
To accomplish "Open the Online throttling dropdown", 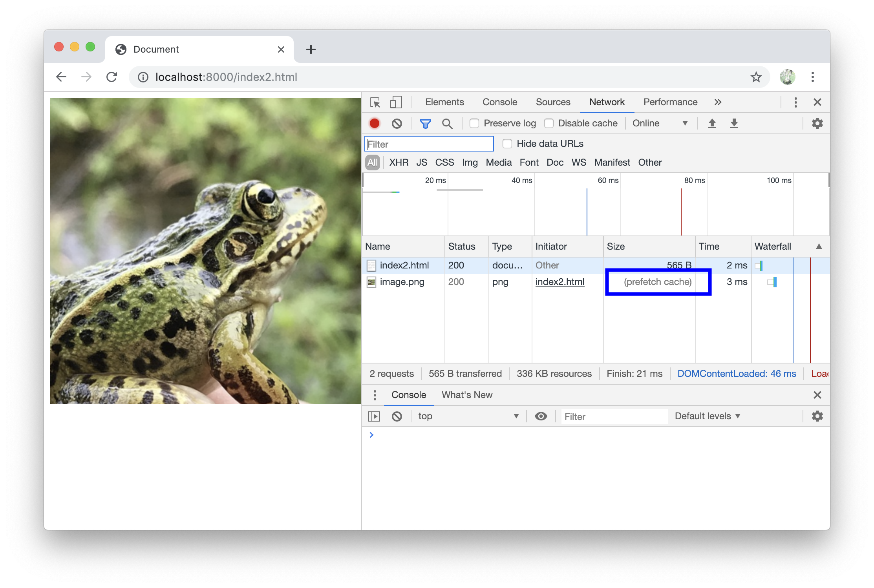I will (x=660, y=124).
